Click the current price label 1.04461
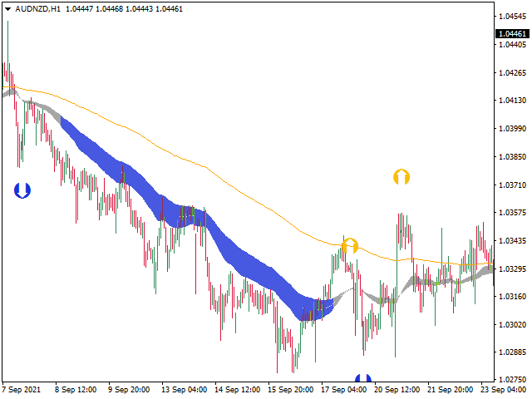Image resolution: width=532 pixels, height=399 pixels. [x=512, y=33]
